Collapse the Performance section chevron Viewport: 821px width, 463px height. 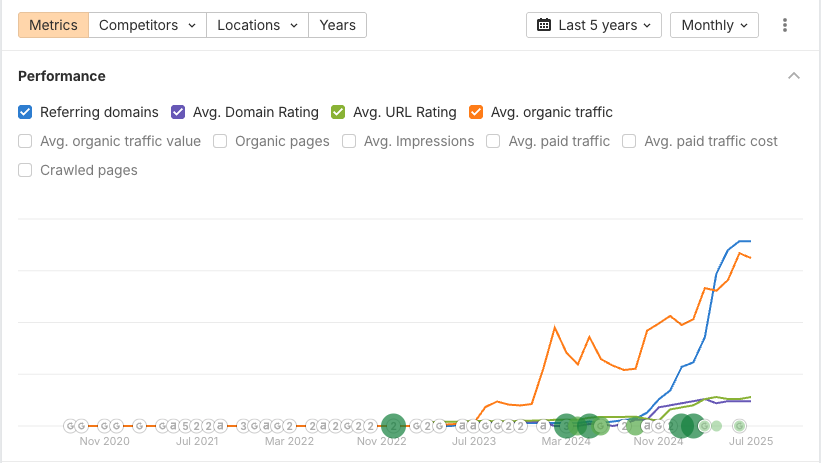click(x=794, y=76)
